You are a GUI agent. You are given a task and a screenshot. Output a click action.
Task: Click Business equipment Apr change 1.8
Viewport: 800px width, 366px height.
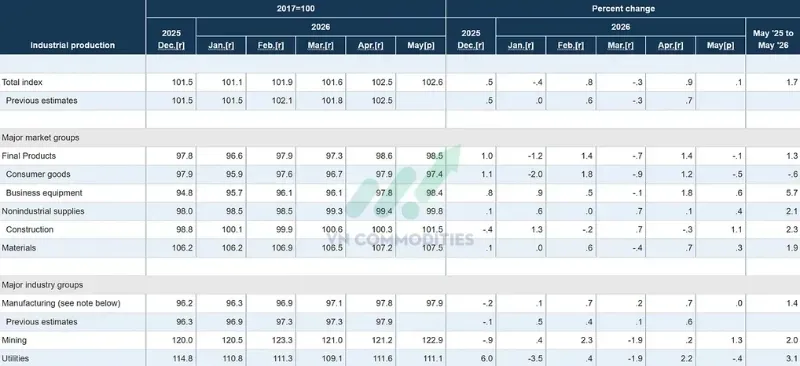(x=687, y=193)
